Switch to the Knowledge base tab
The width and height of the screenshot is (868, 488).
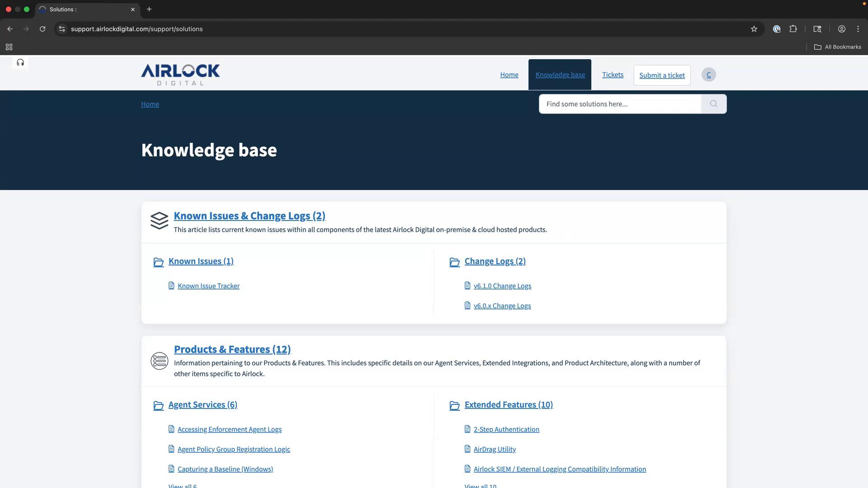coord(560,75)
